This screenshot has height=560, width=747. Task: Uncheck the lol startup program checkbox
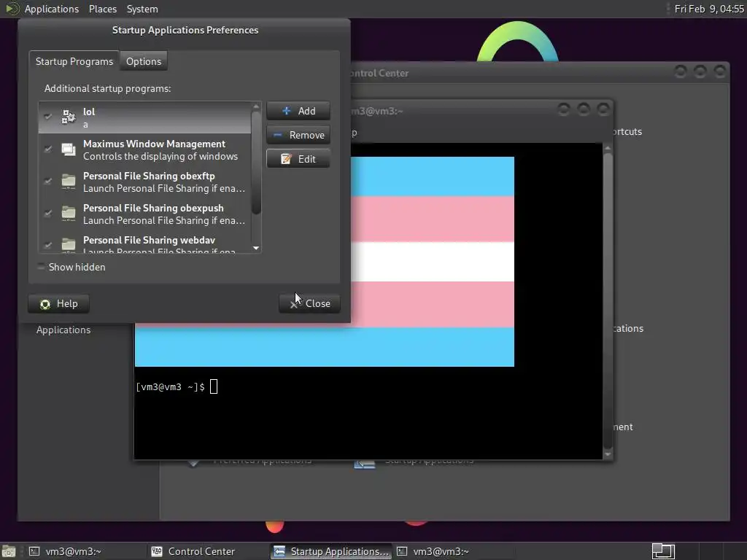click(47, 116)
